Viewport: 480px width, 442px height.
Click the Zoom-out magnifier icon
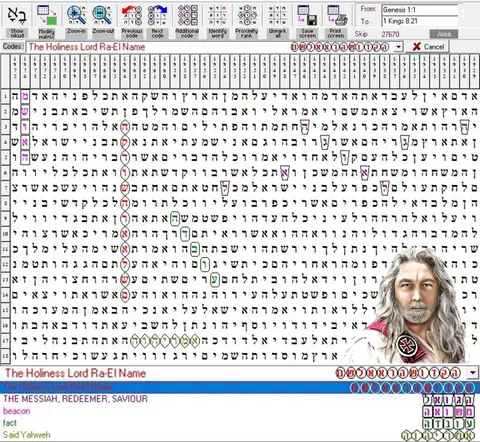(x=102, y=15)
